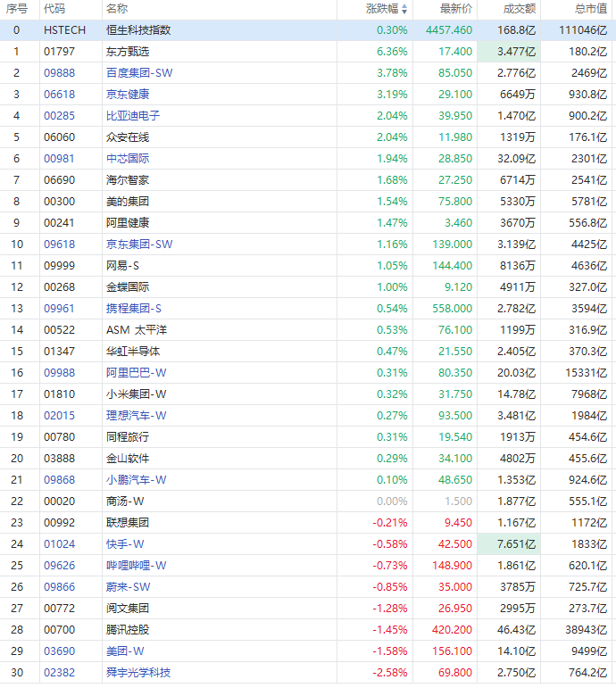Click the sort arrow beside 涨跌幅
The height and width of the screenshot is (688, 616).
pos(404,9)
